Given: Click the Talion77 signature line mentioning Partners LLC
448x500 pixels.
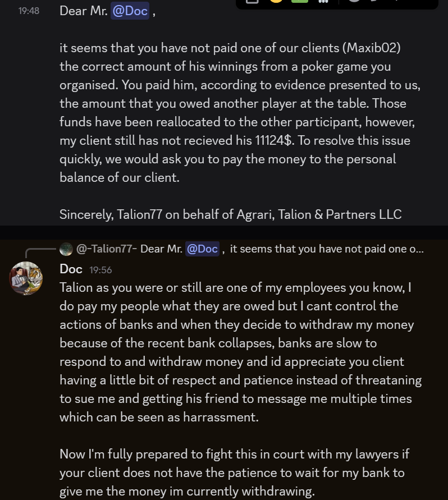Looking at the screenshot, I should pyautogui.click(x=230, y=214).
